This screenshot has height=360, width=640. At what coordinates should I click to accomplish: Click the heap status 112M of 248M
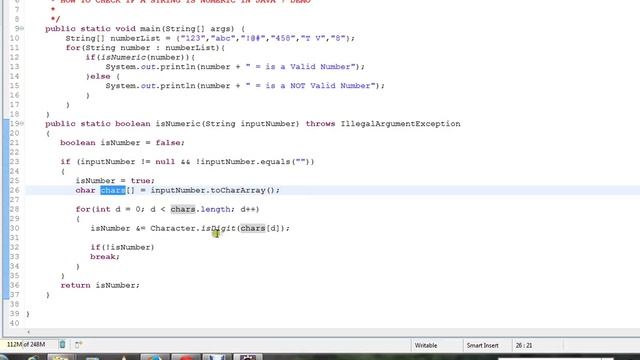26,345
